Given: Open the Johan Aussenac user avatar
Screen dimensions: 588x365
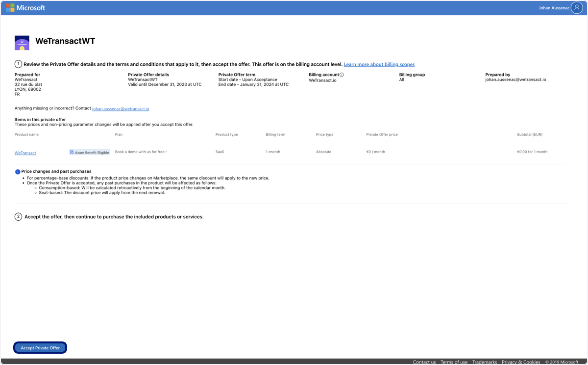Looking at the screenshot, I should 577,8.
